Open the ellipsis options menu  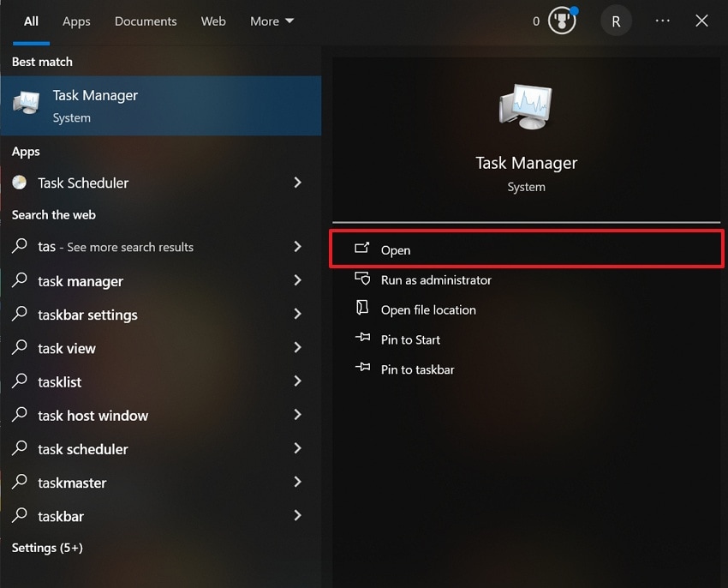click(x=662, y=21)
